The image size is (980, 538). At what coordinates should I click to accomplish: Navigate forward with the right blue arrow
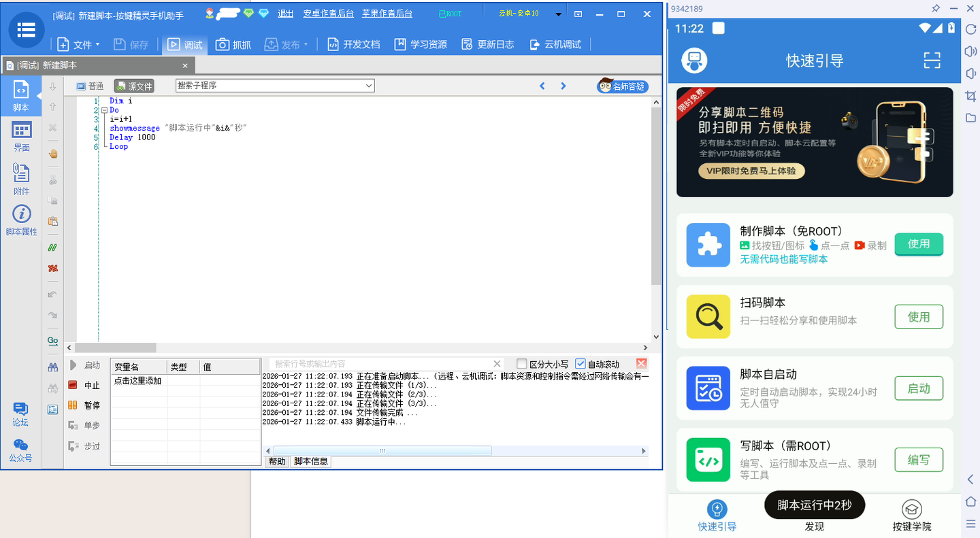[x=563, y=86]
